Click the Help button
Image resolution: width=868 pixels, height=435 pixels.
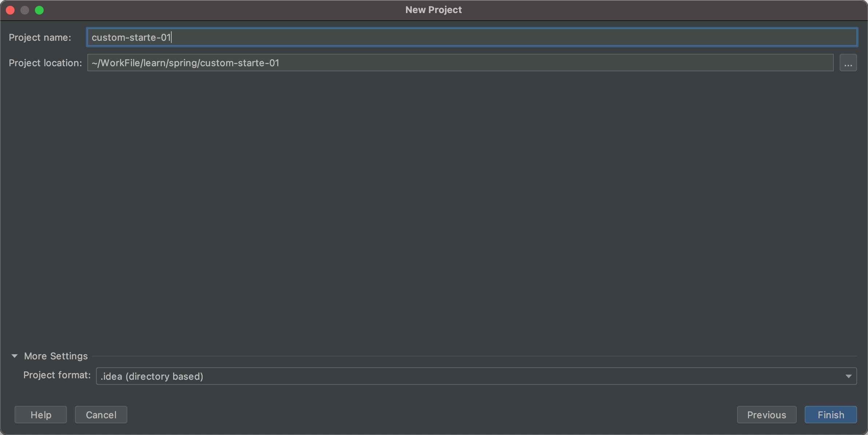[41, 415]
